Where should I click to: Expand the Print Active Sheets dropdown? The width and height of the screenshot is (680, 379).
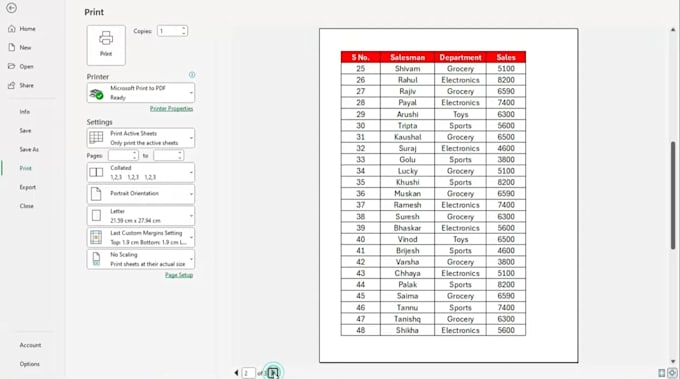[141, 138]
